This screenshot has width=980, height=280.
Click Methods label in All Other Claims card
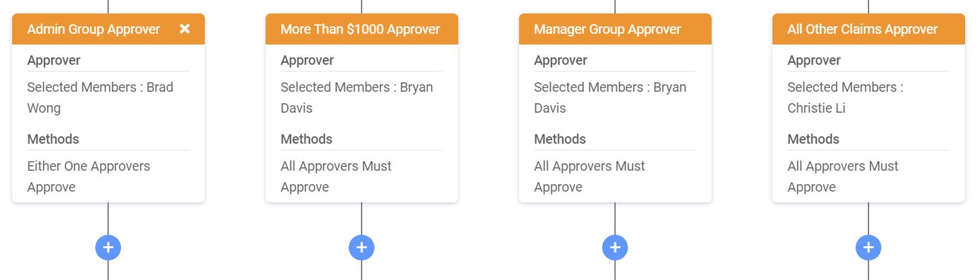(x=813, y=139)
